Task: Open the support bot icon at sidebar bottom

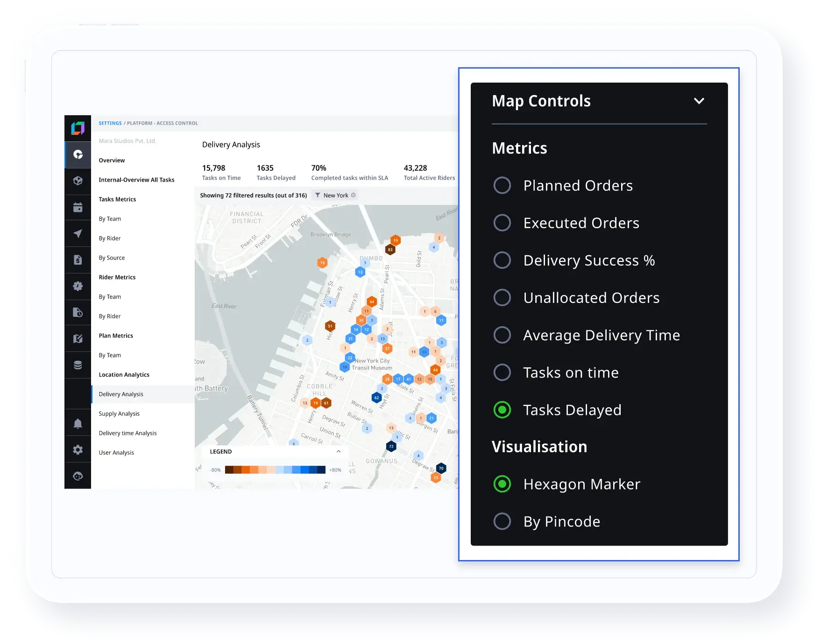Action: pos(78,476)
